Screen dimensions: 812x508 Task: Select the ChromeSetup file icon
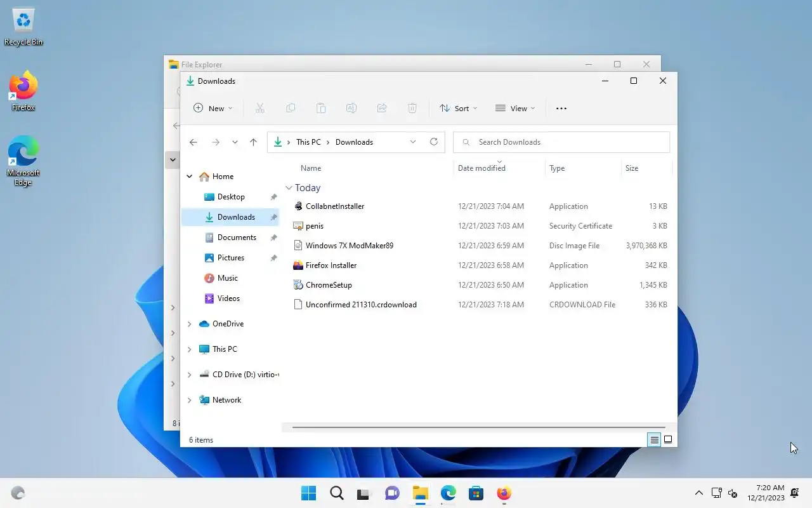[298, 285]
